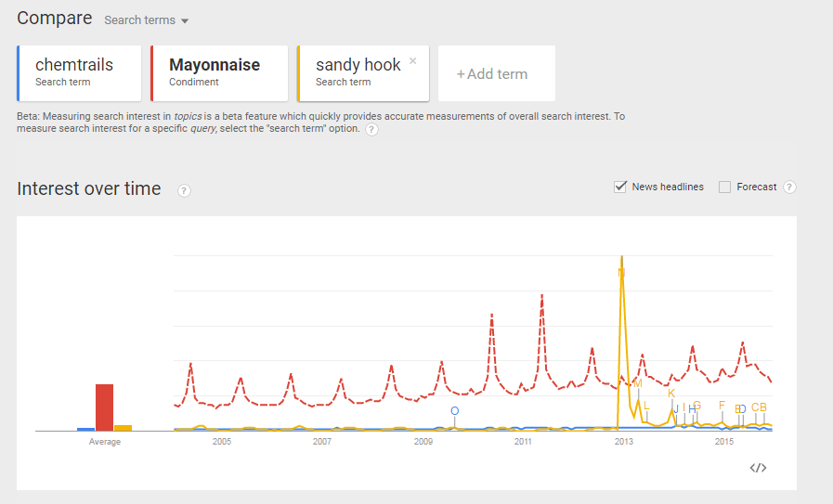The width and height of the screenshot is (833, 504).
Task: Select news headline marker L on chart
Action: pos(646,406)
